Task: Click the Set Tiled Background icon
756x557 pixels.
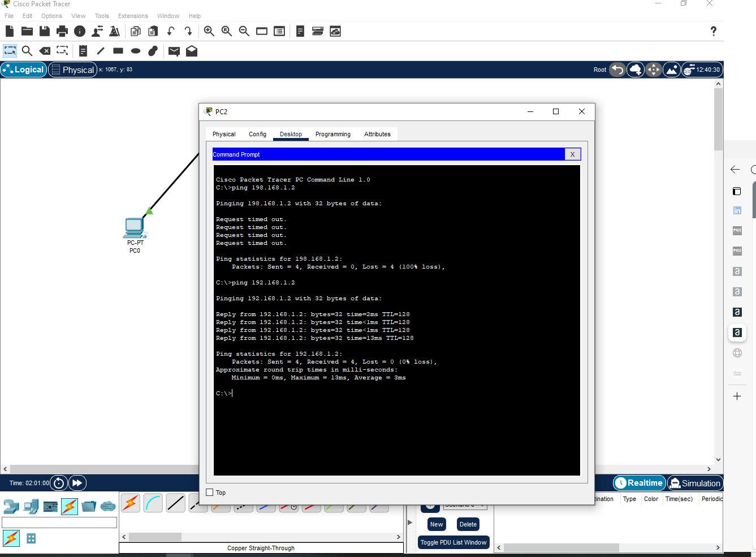Action: (x=672, y=70)
